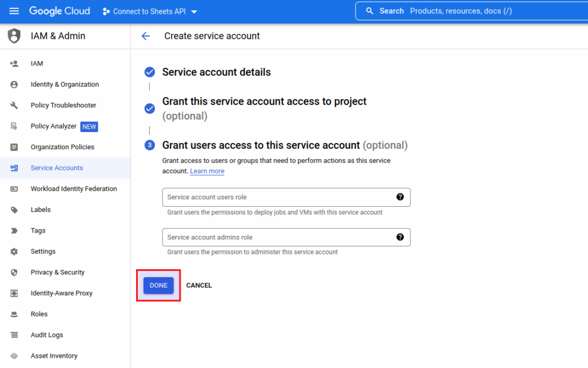Open the navigation hamburger menu

(14, 11)
